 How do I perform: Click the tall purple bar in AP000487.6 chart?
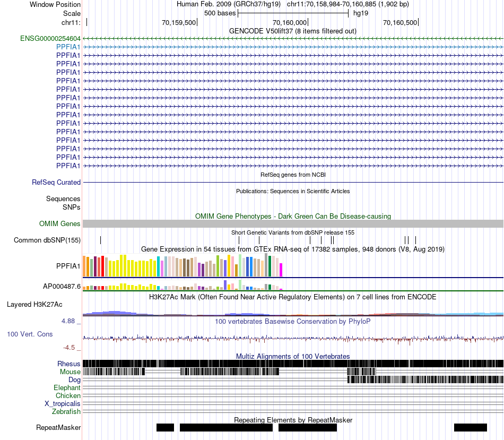click(x=225, y=285)
